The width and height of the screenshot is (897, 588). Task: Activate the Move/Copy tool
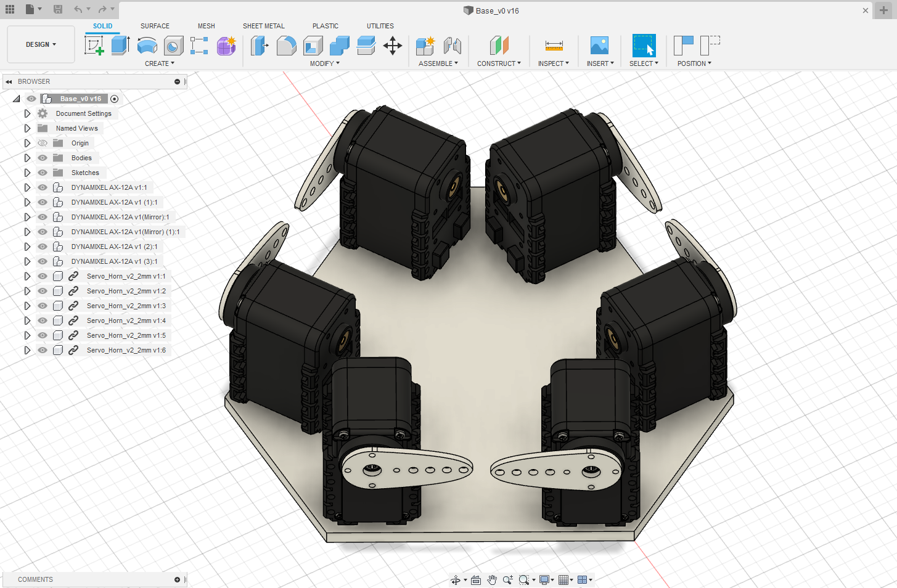pos(393,46)
